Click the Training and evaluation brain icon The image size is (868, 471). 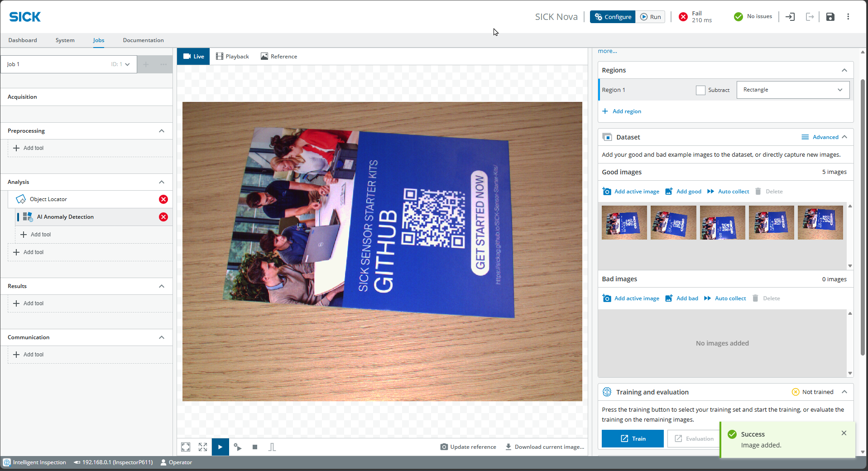607,392
